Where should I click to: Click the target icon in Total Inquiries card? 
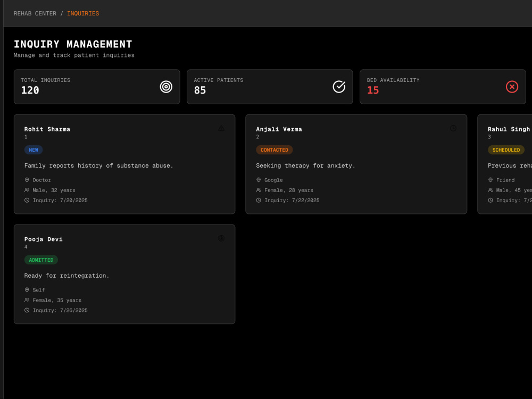[166, 87]
